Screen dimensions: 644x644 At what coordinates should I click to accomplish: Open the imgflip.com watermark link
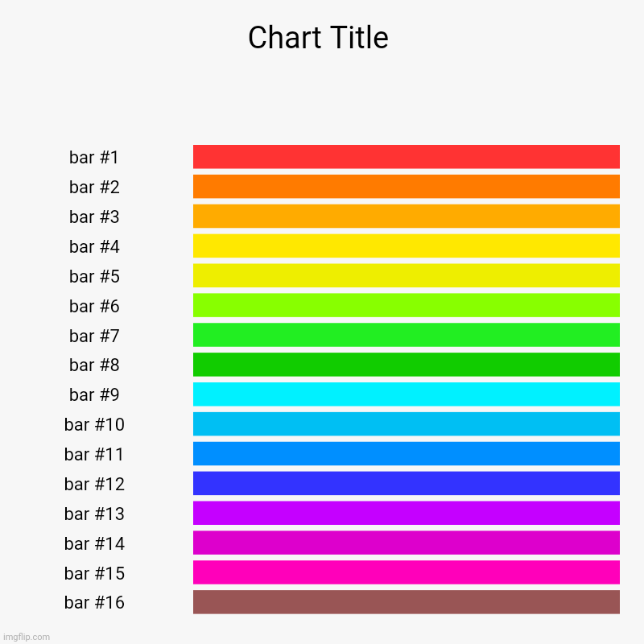coord(27,636)
